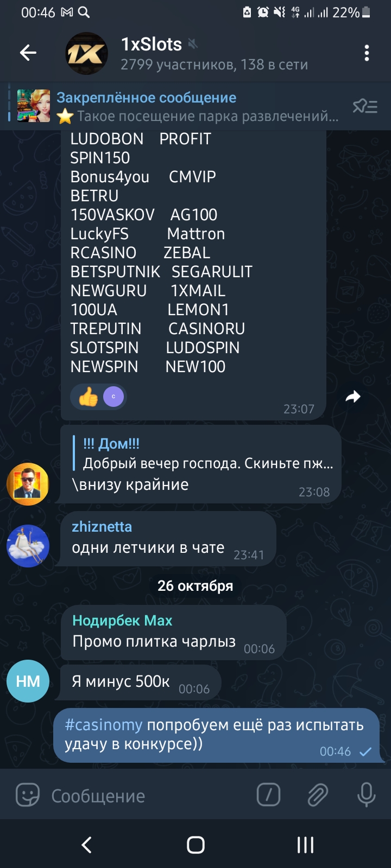Open the bot commands slash icon

pyautogui.click(x=268, y=795)
